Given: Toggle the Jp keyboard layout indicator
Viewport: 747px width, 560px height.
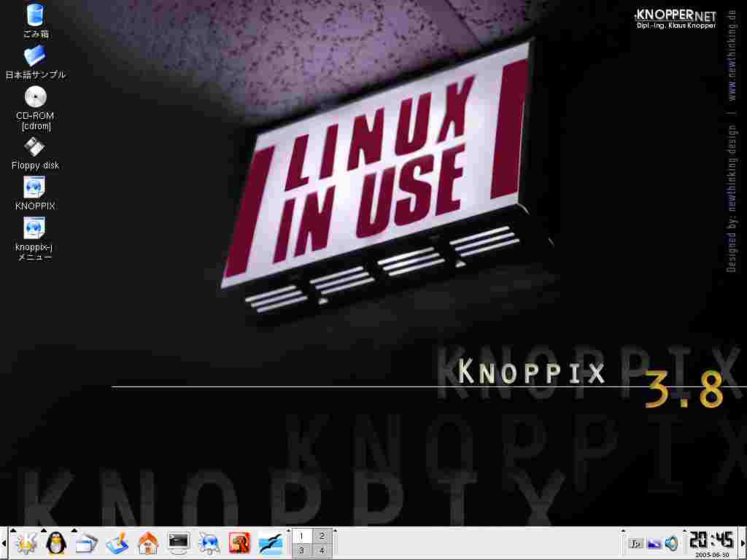Looking at the screenshot, I should (635, 544).
